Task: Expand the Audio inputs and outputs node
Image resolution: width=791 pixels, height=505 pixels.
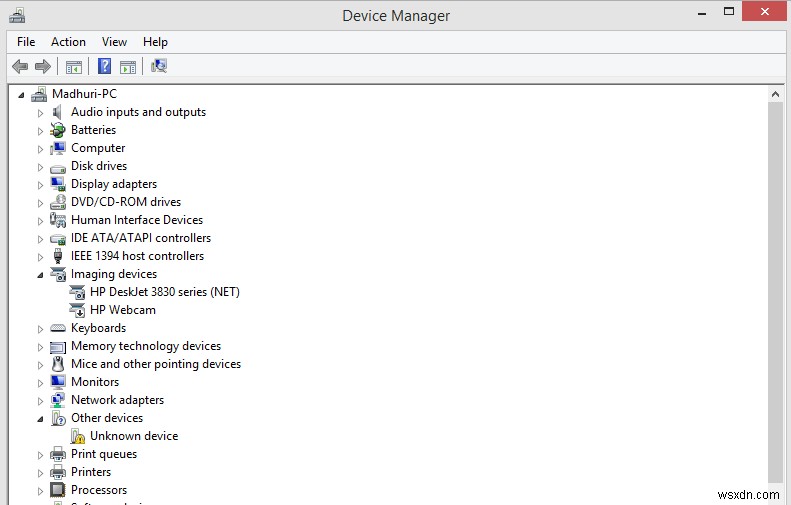Action: point(41,113)
